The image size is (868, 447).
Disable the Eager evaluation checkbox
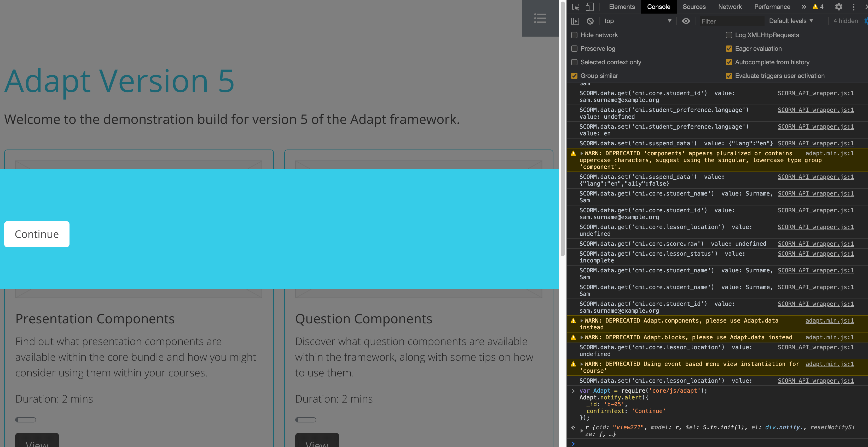pyautogui.click(x=729, y=49)
